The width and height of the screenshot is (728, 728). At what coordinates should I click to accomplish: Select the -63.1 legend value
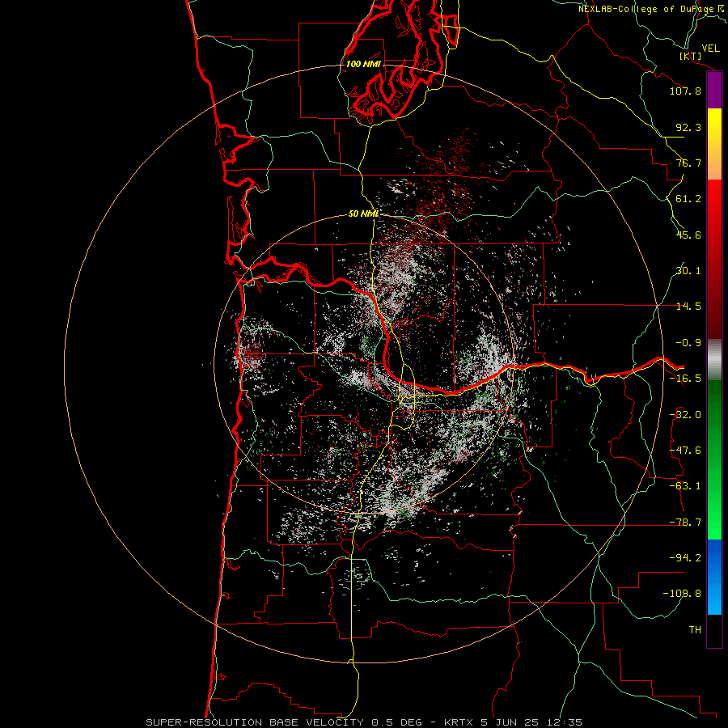(x=685, y=486)
